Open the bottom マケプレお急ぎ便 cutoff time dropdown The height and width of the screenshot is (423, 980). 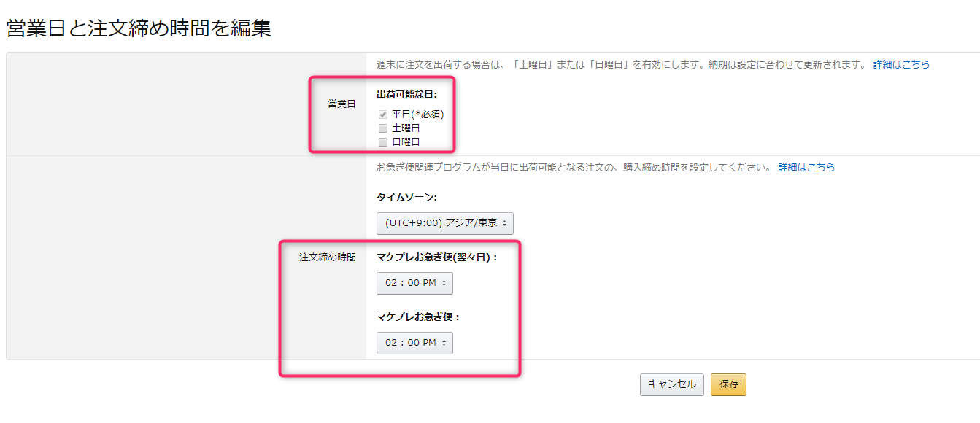[x=414, y=343]
